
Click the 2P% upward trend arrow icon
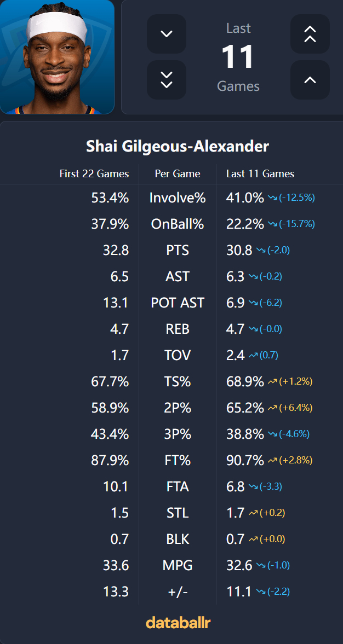click(x=272, y=408)
